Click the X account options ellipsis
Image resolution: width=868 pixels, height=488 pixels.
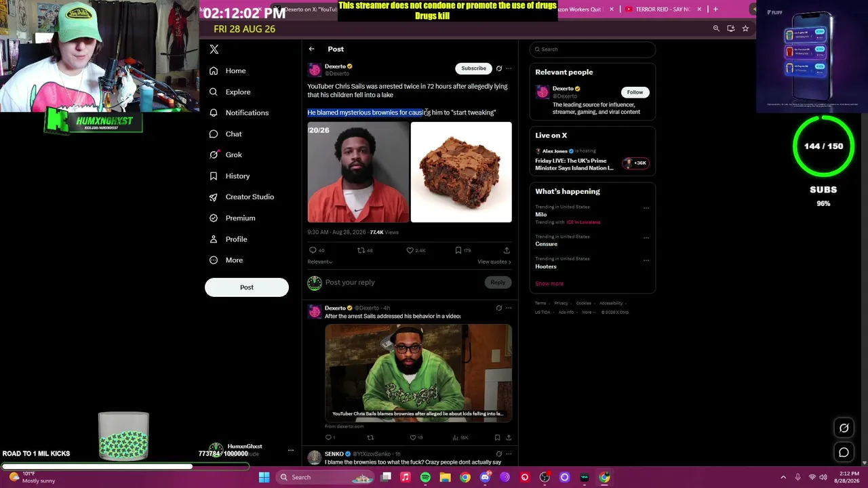tap(290, 450)
